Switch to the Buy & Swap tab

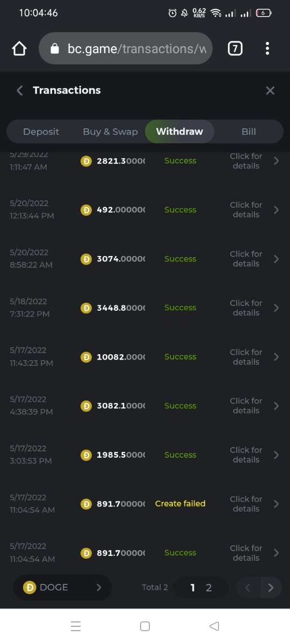click(x=110, y=131)
